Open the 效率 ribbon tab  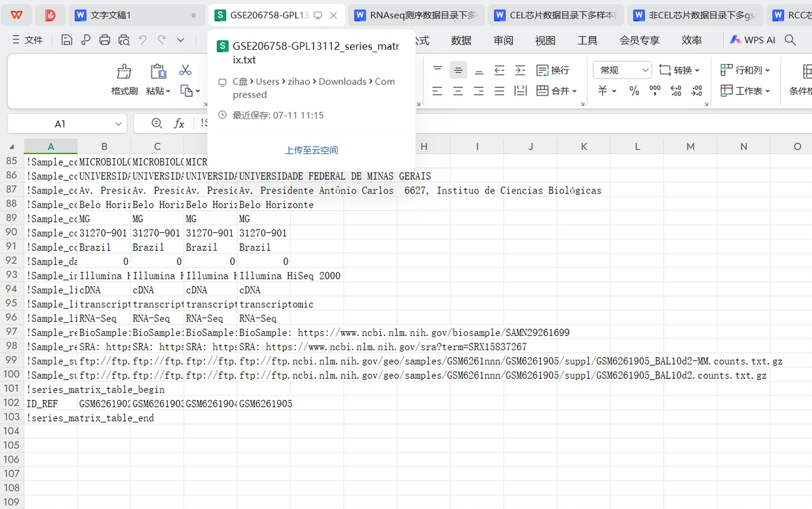(691, 40)
